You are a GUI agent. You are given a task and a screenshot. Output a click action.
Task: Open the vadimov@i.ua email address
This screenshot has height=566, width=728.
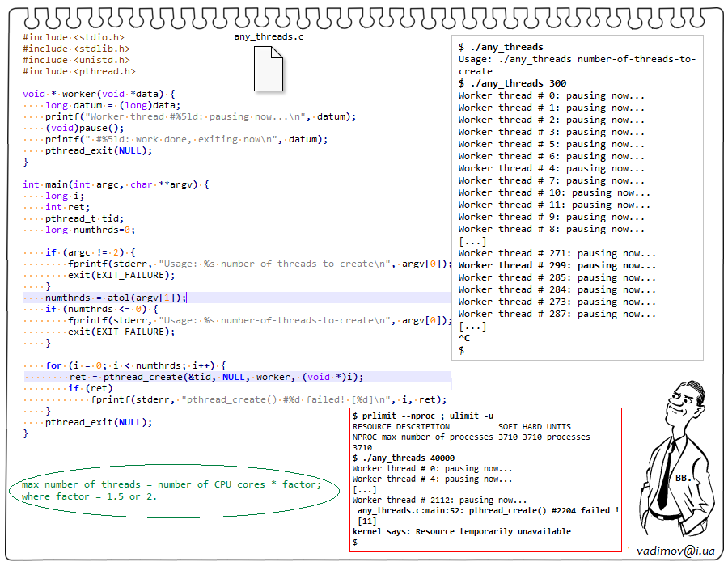[x=675, y=551]
